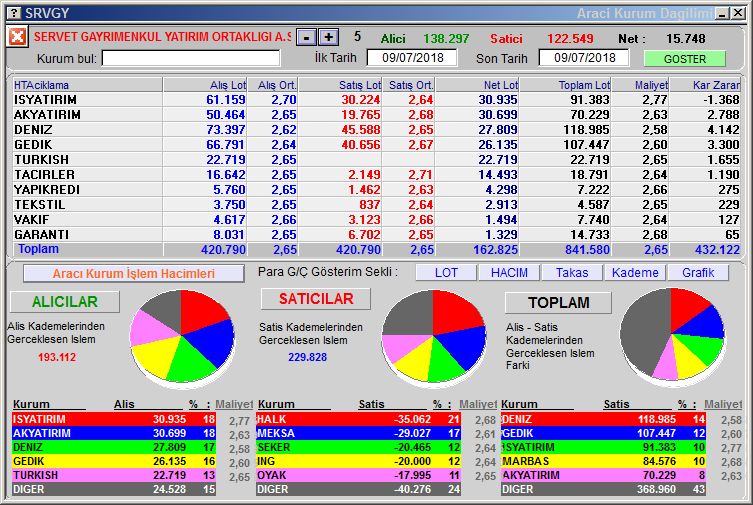
Task: Click the Net value 15.748
Action: (x=686, y=38)
